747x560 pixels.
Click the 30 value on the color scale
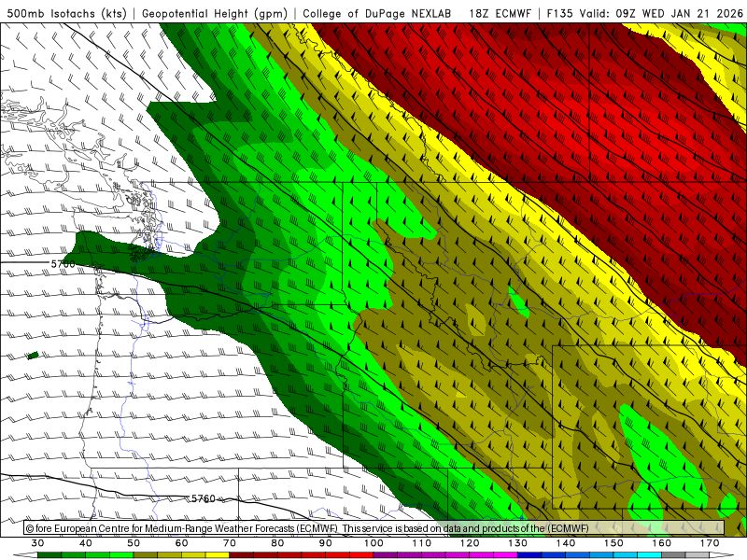[x=37, y=543]
